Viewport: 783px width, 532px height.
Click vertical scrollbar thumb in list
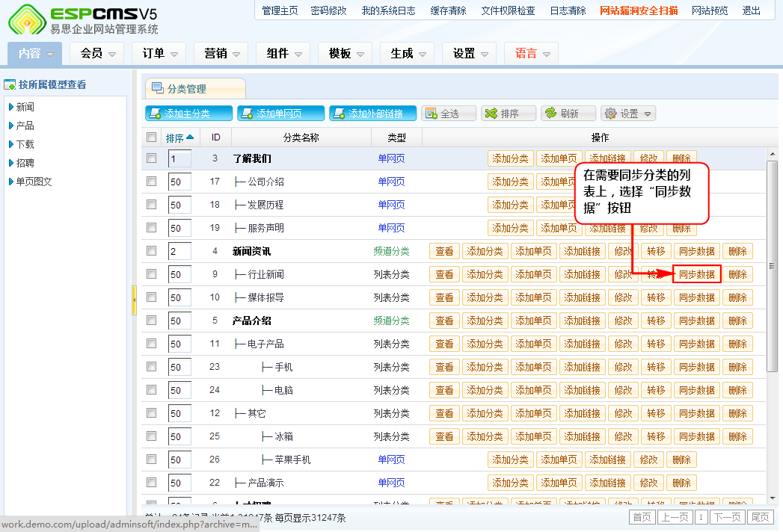pos(772,265)
